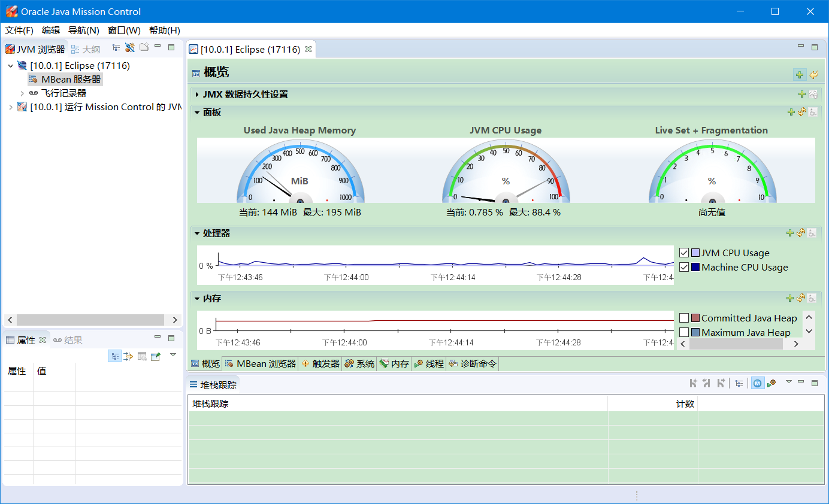Switch to the 系统 tab

click(359, 363)
